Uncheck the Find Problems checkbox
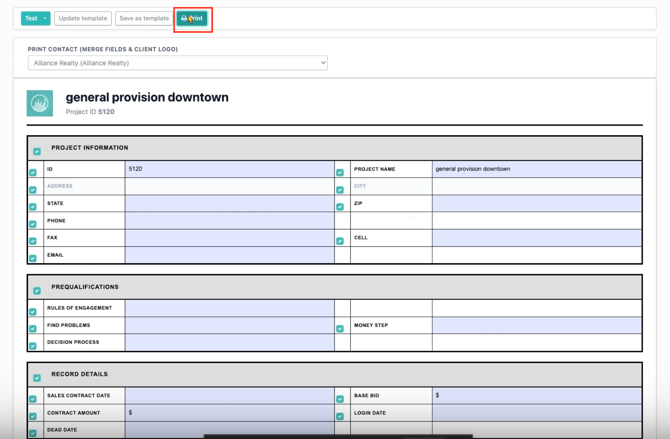The width and height of the screenshot is (670, 439). point(33,329)
